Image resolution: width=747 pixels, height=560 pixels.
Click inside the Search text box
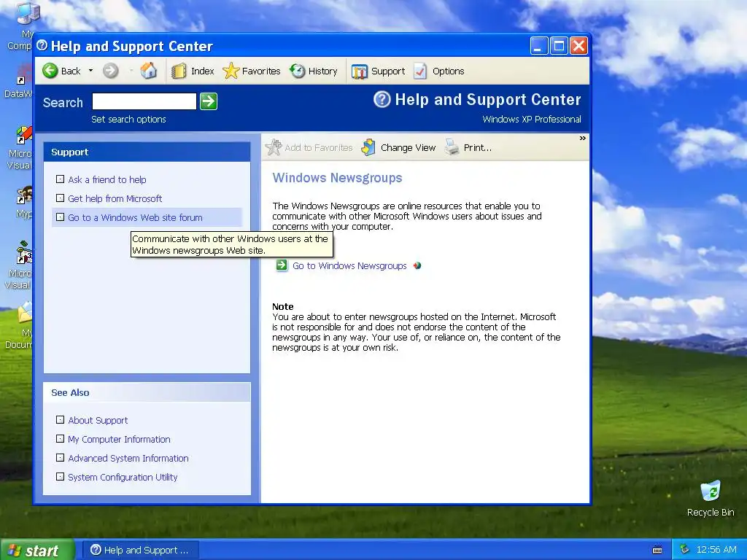(144, 101)
